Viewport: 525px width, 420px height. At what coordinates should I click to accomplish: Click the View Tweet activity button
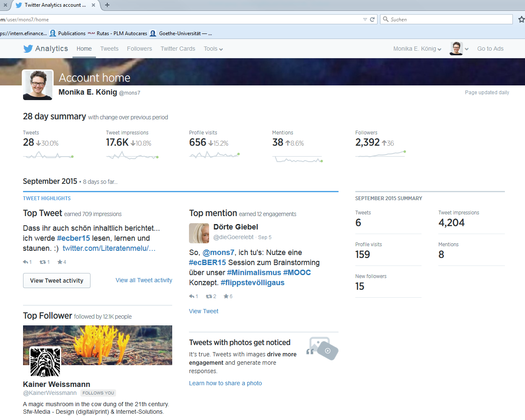click(x=57, y=281)
